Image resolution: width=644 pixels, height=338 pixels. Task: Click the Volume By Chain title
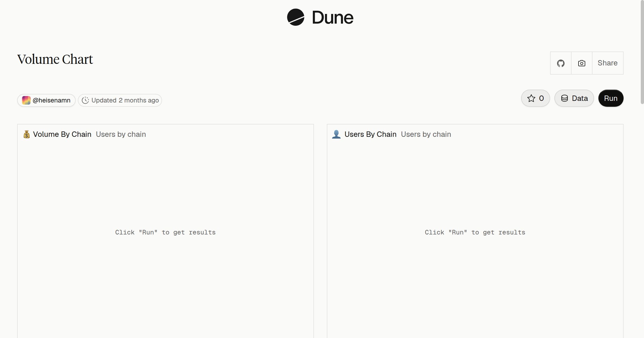[62, 134]
